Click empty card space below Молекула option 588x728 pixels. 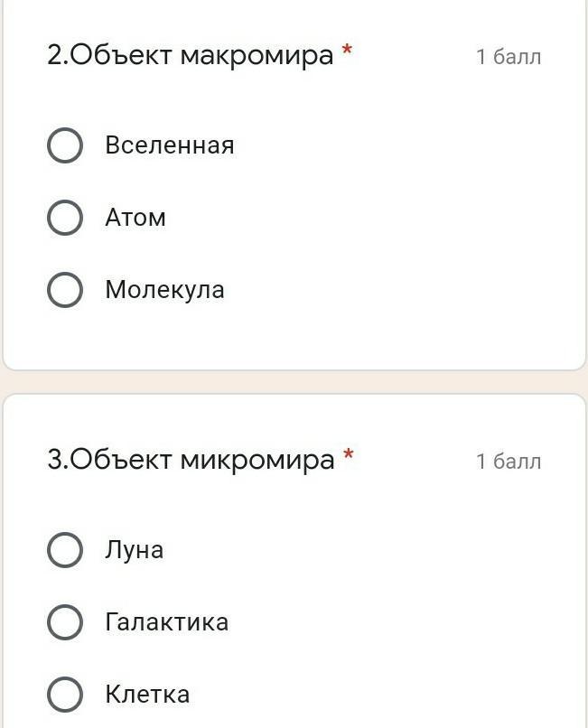pos(294,340)
